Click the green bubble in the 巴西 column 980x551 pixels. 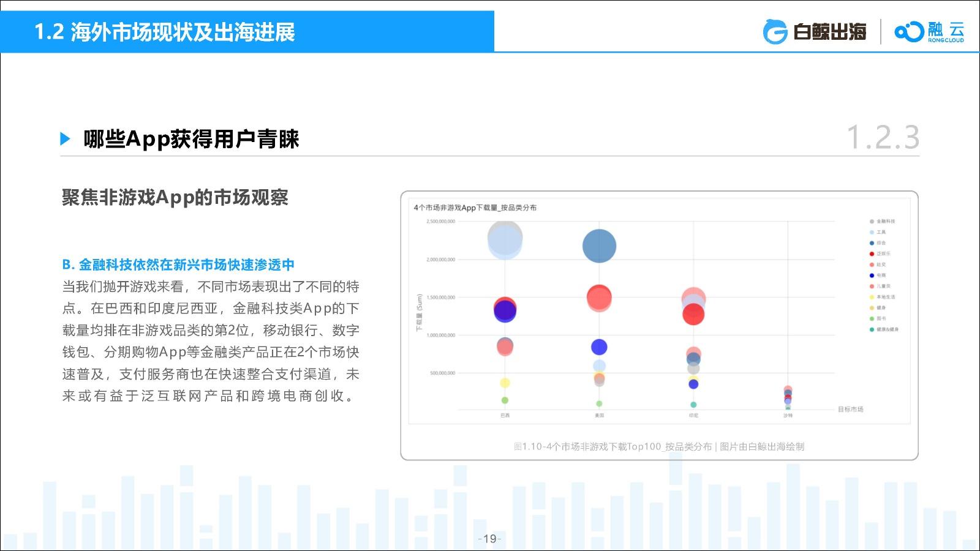point(505,400)
